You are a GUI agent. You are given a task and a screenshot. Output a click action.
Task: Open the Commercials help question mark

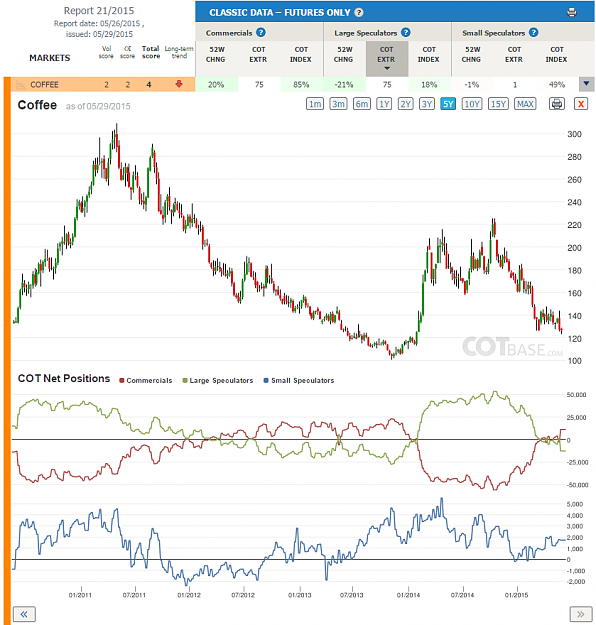[261, 33]
